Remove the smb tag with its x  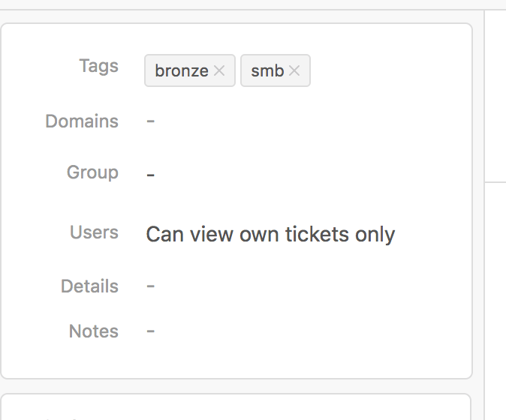coord(294,70)
